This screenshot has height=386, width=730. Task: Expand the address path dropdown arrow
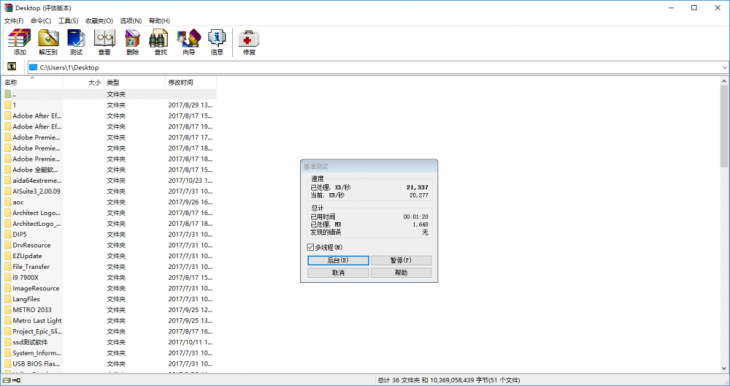724,68
